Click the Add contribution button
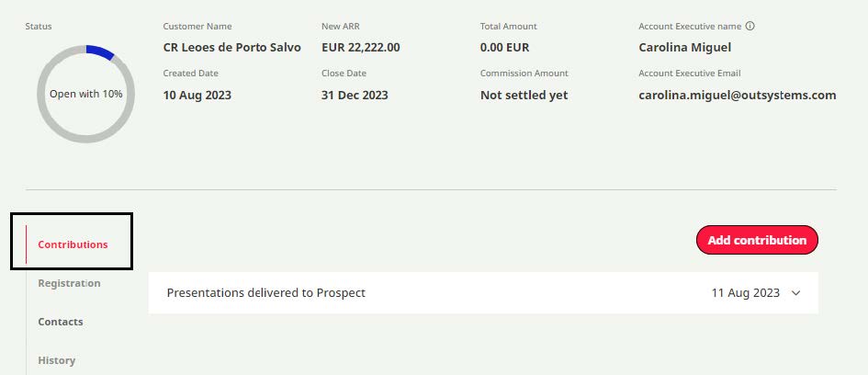 [757, 240]
